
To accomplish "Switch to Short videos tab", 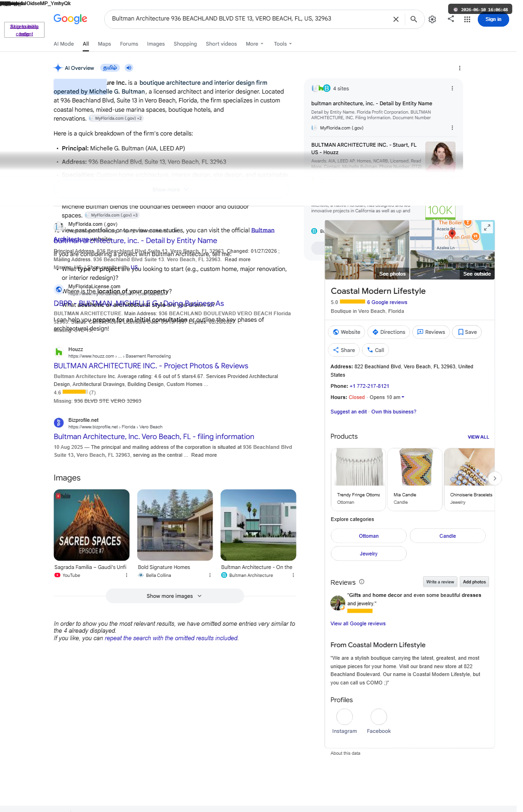I will tap(221, 44).
